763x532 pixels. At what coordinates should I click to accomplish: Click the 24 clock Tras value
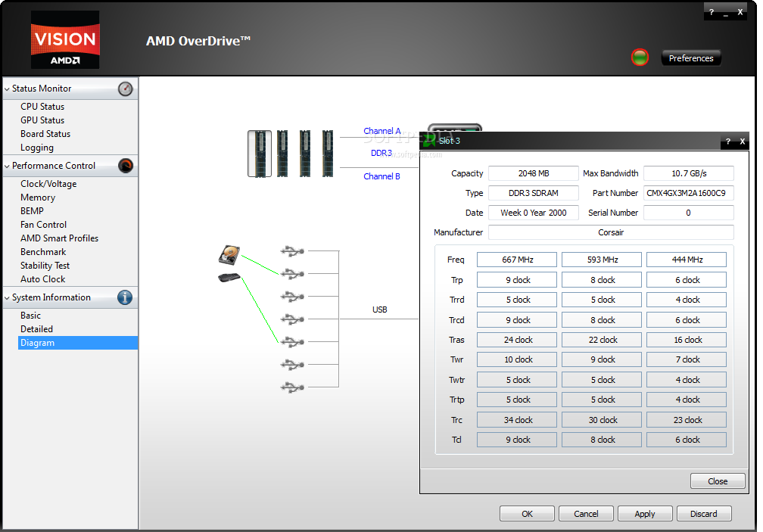(517, 340)
